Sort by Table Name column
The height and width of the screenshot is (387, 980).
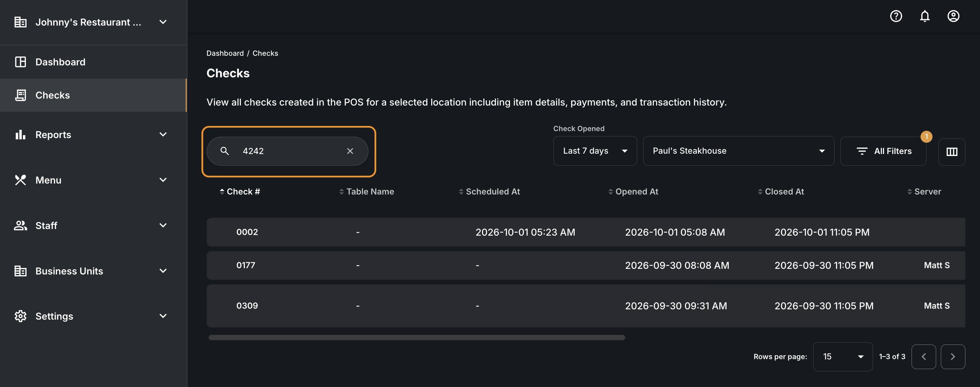tap(366, 192)
